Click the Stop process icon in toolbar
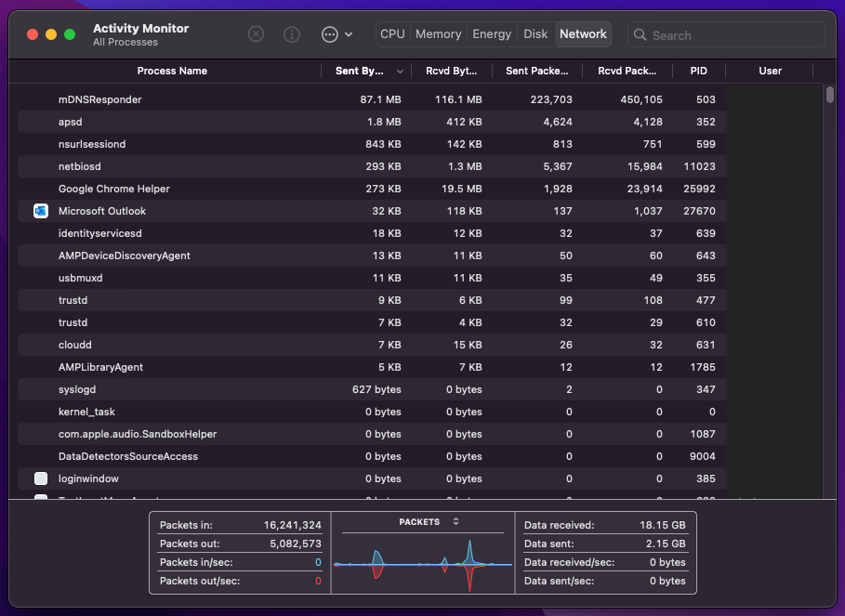The image size is (845, 616). 256,34
